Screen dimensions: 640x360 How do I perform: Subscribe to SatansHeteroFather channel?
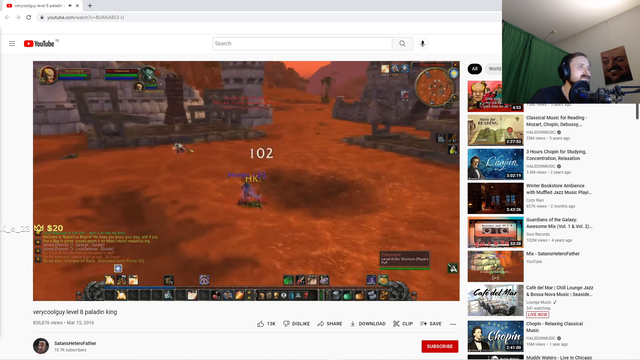440,346
